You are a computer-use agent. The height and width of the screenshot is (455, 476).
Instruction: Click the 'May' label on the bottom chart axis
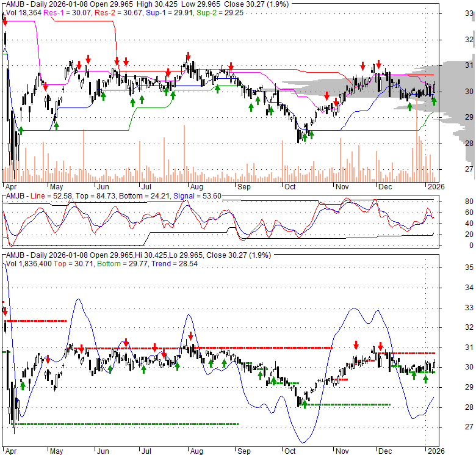point(57,451)
